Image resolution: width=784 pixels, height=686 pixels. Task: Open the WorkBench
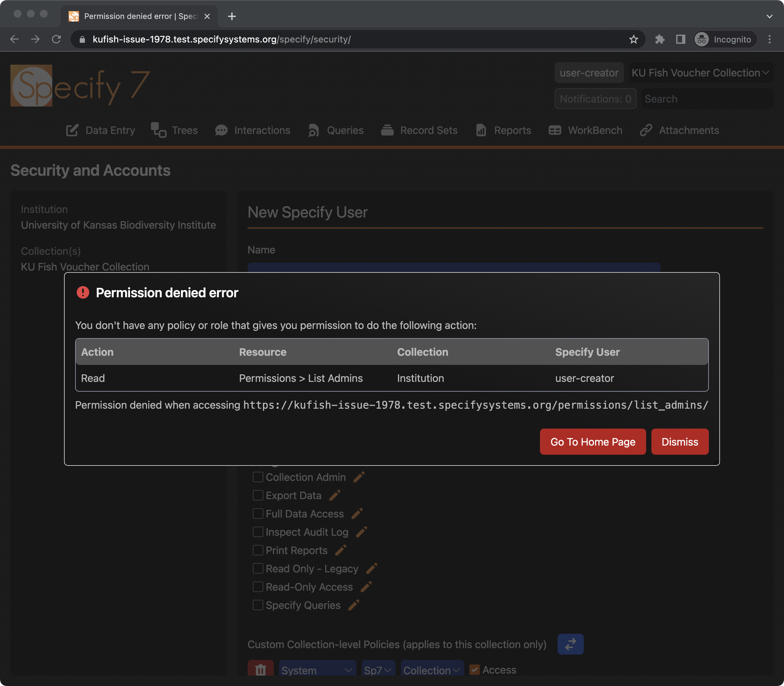coord(595,130)
